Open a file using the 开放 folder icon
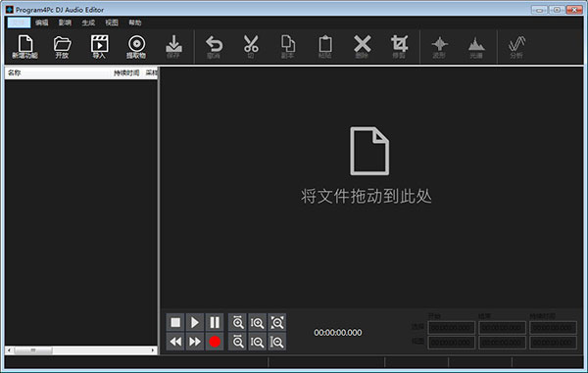 (x=62, y=47)
